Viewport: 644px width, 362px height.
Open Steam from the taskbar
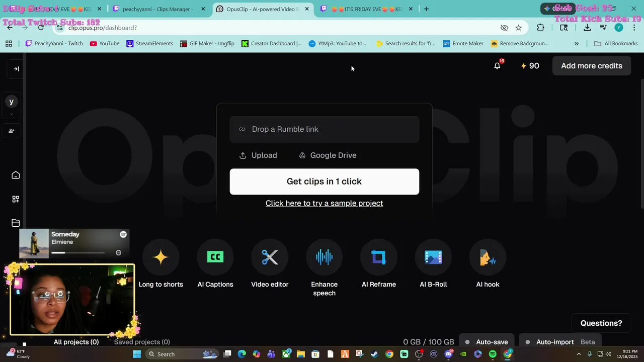374,354
